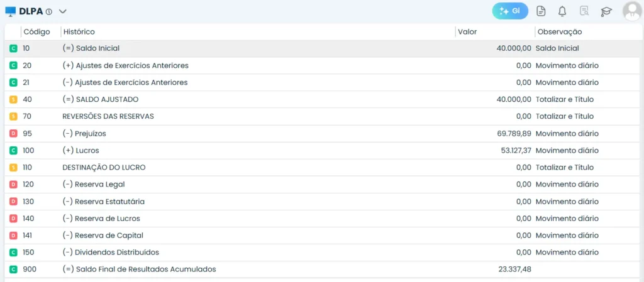Screen dimensions: 644x282
Task: Select '(-) Prejuízos' text
Action: pos(86,134)
